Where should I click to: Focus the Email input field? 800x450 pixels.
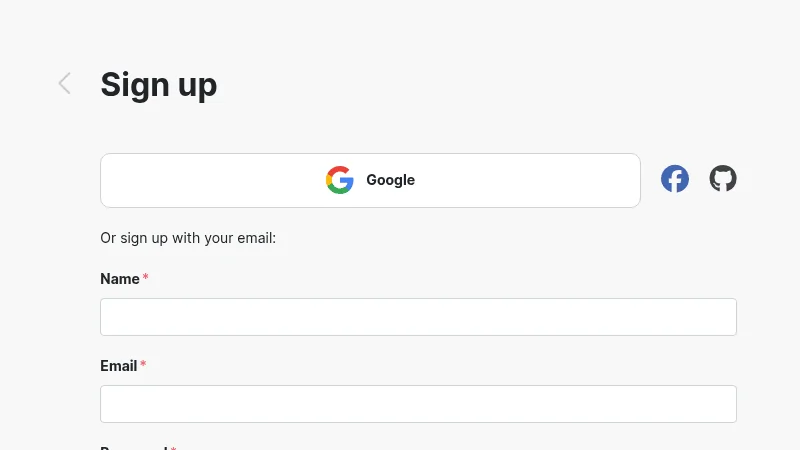click(x=418, y=404)
